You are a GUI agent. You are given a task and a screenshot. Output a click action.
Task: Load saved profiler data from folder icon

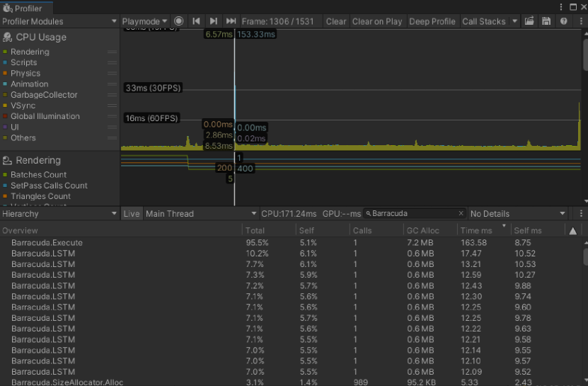[529, 21]
